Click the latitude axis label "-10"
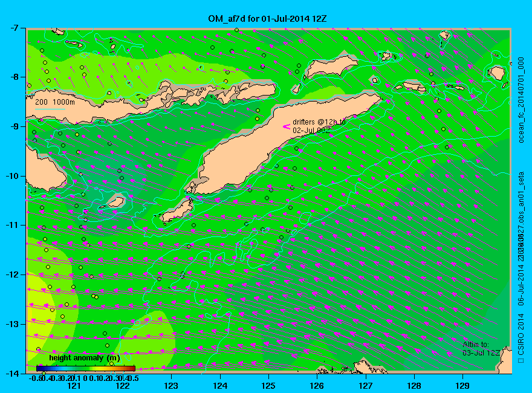Viewport: 532px width, 393px height. click(x=12, y=176)
